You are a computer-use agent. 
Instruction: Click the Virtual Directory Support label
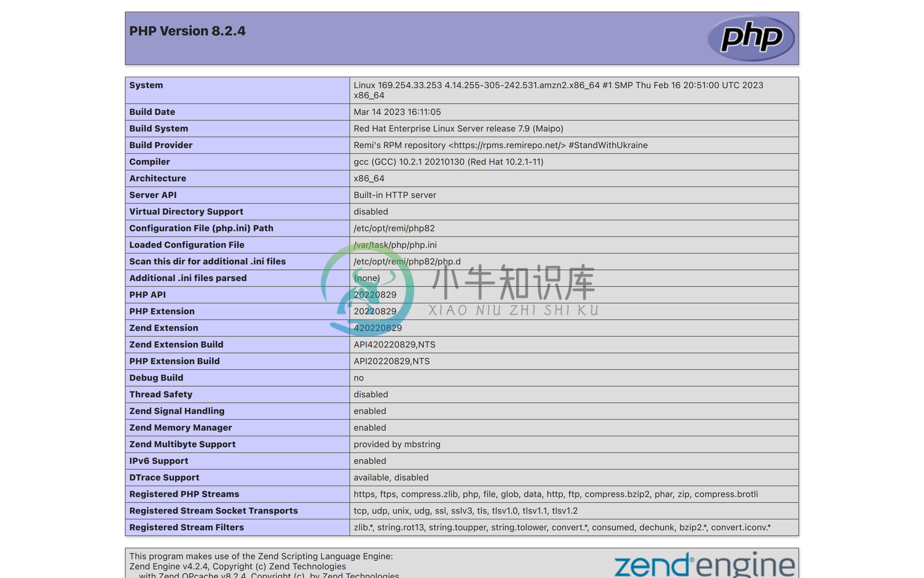pyautogui.click(x=186, y=212)
